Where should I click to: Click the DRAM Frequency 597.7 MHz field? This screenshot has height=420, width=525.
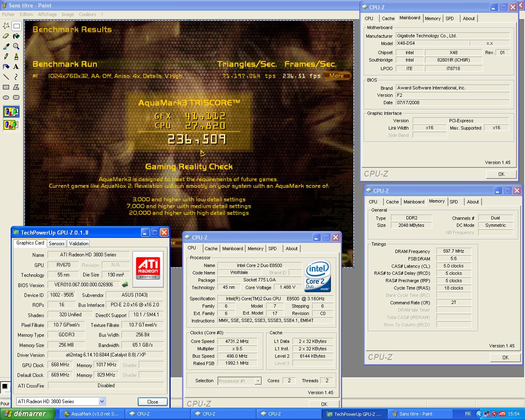coord(454,251)
